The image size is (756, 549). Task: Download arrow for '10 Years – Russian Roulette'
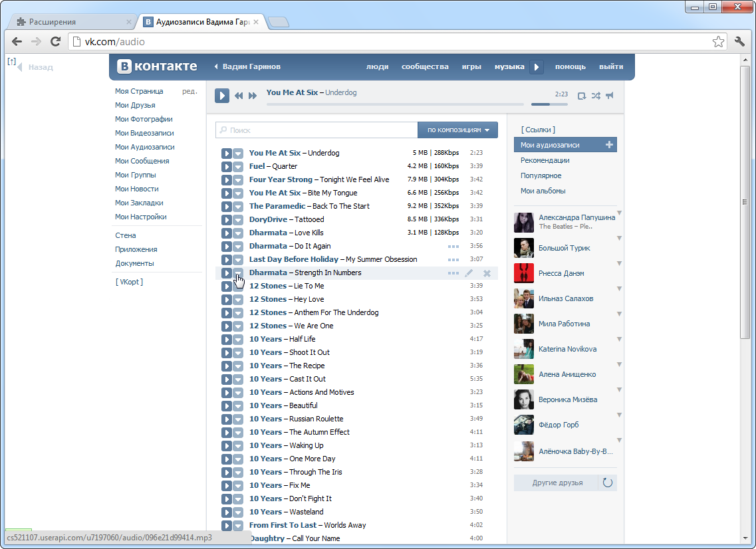pos(238,419)
